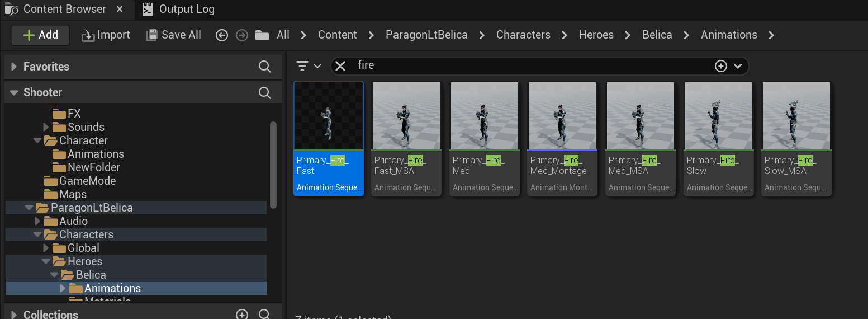Select Heroes in the breadcrumb path
Viewport: 868px width, 319px height.
(596, 35)
